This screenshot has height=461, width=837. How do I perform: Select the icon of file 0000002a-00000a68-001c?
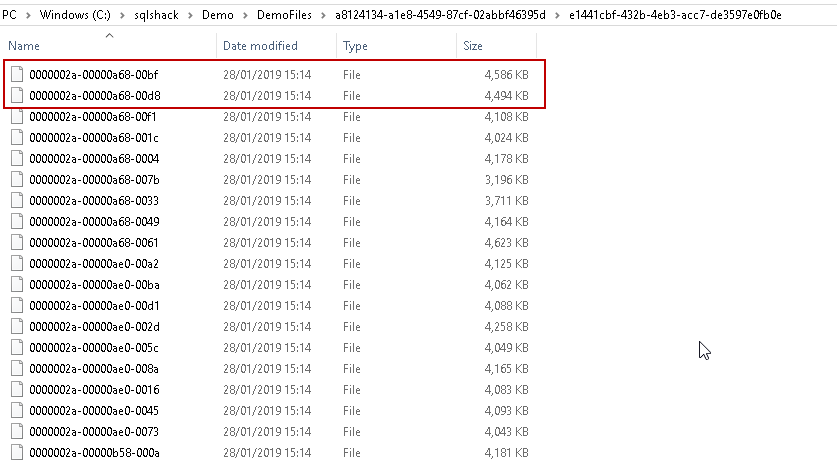(17, 138)
